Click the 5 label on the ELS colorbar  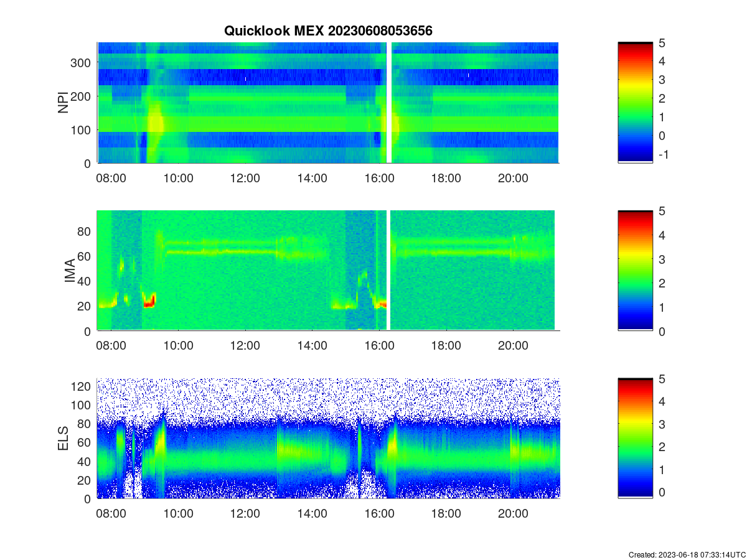coord(662,379)
